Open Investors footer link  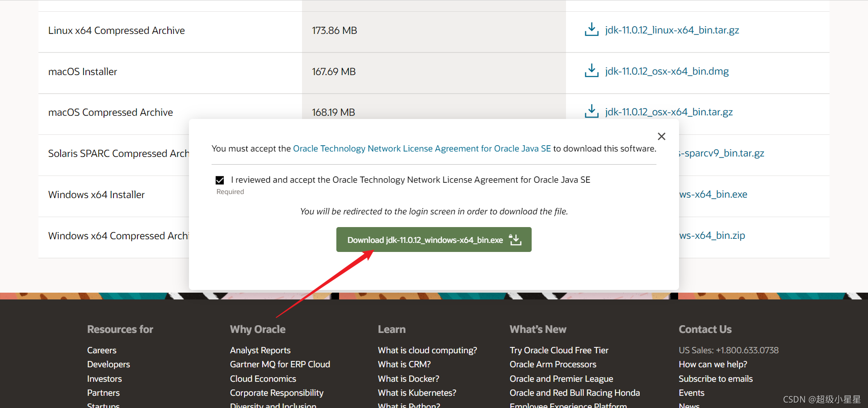pyautogui.click(x=104, y=379)
